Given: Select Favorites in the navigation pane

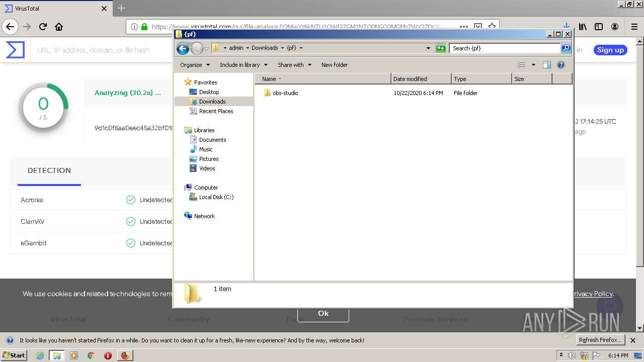Looking at the screenshot, I should coord(205,82).
